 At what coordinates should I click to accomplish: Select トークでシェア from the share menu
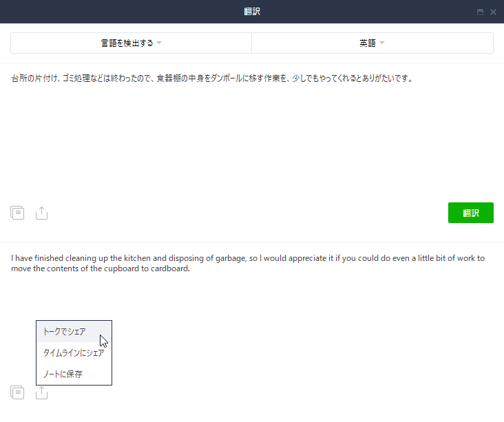coord(74,331)
